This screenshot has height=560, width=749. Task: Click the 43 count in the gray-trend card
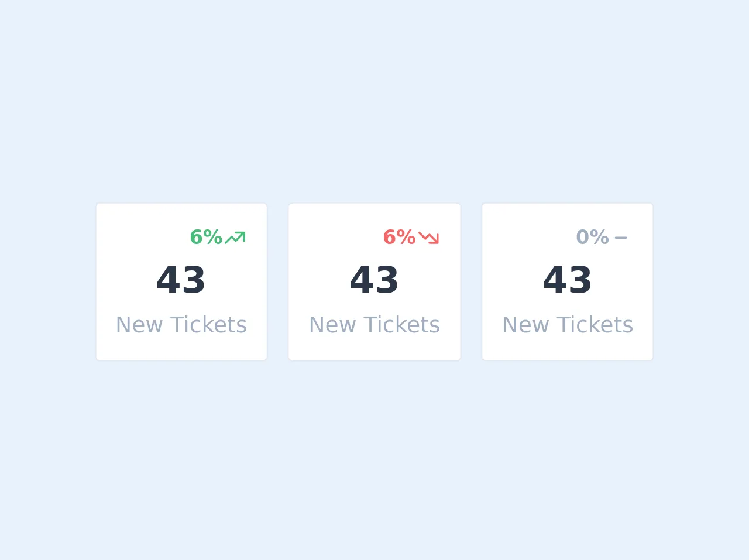click(x=567, y=280)
